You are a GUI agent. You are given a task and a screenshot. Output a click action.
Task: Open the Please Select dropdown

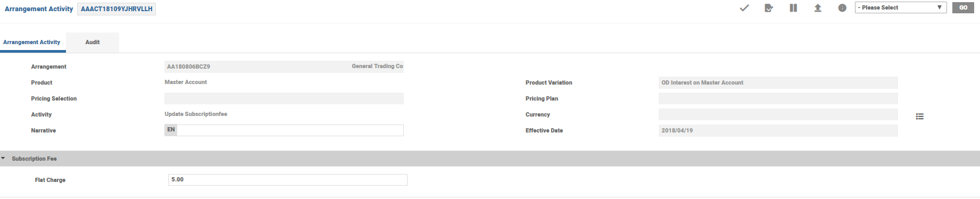coord(901,7)
